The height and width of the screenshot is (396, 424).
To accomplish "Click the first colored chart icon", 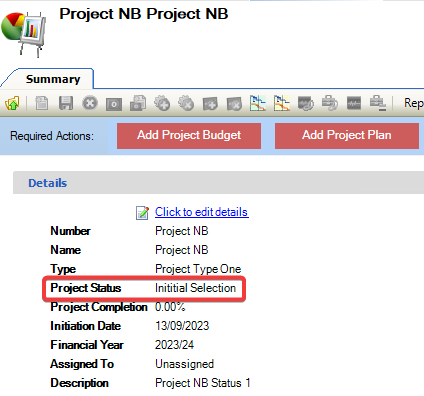I will point(258,103).
